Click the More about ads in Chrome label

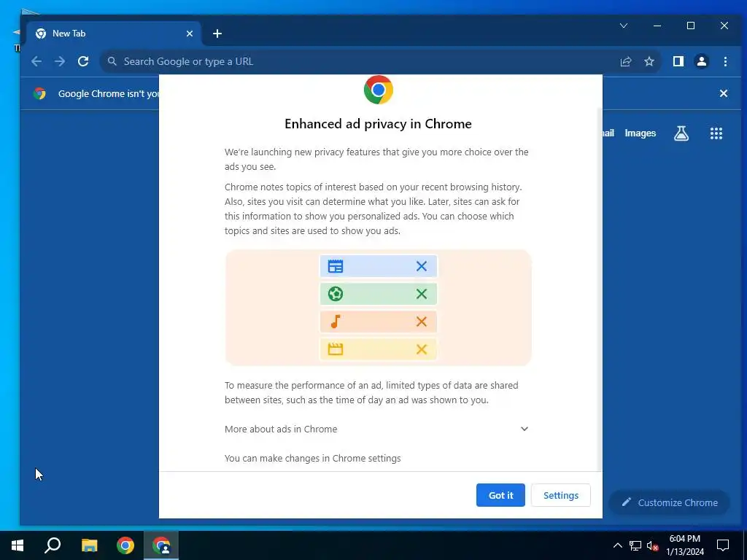tap(281, 429)
